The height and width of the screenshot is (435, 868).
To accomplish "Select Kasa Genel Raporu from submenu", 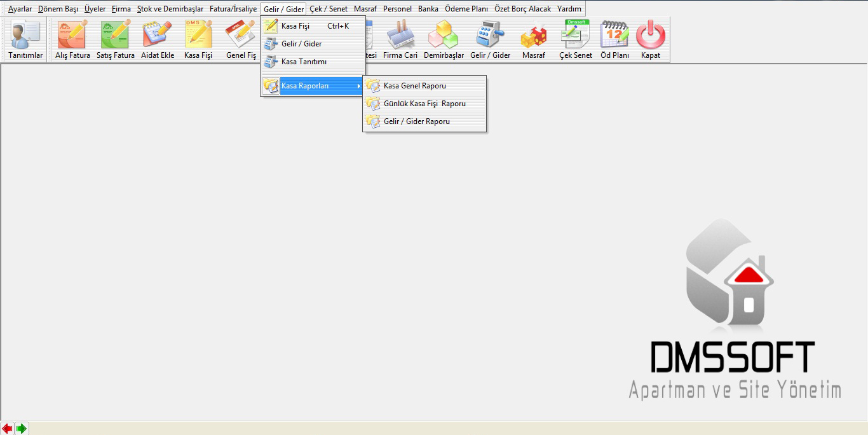I will pyautogui.click(x=415, y=86).
